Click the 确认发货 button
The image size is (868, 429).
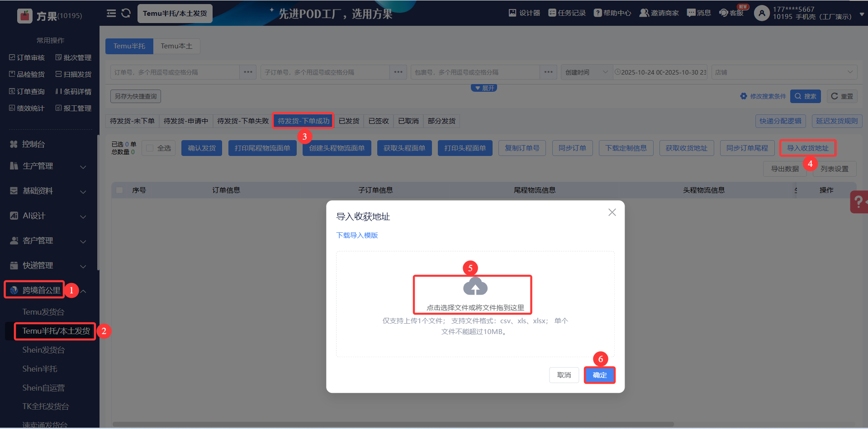pyautogui.click(x=202, y=148)
